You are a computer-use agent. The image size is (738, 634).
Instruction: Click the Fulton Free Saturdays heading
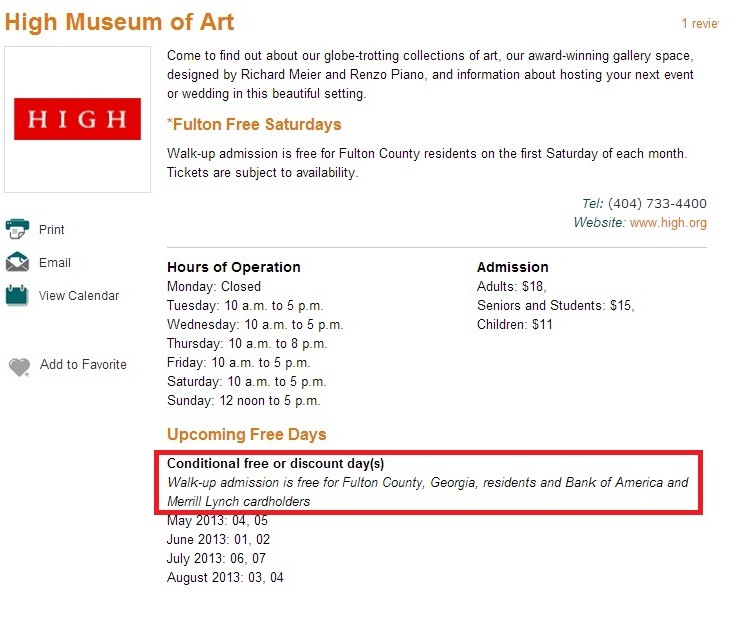(254, 125)
